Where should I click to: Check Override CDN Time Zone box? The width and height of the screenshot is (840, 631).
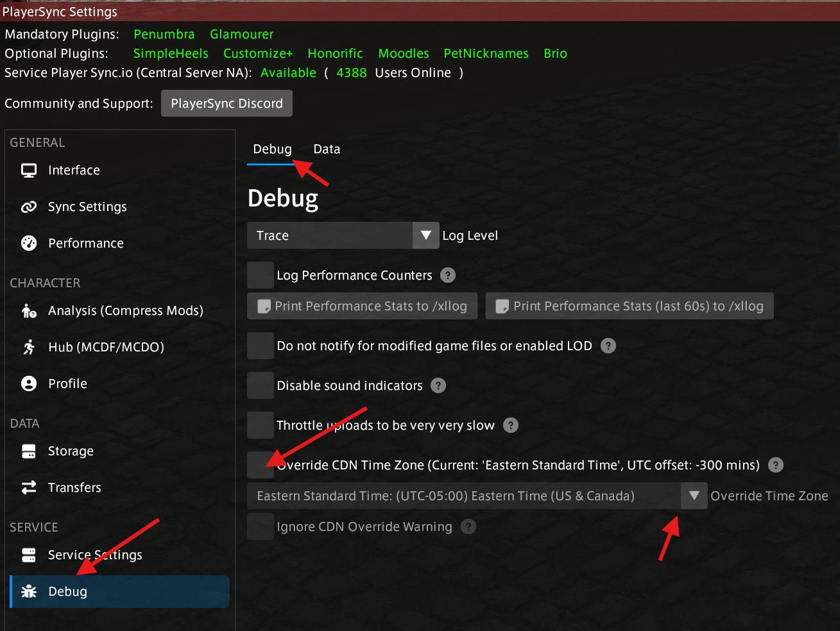261,465
